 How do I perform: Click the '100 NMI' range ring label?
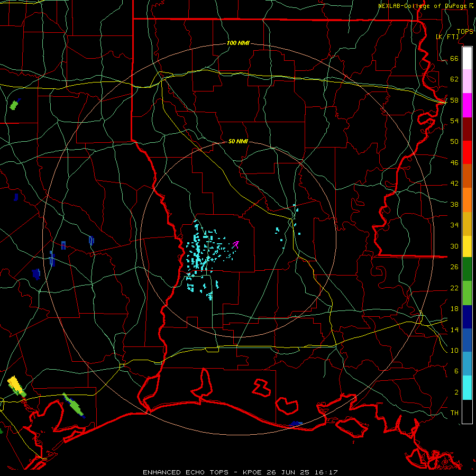coord(239,43)
